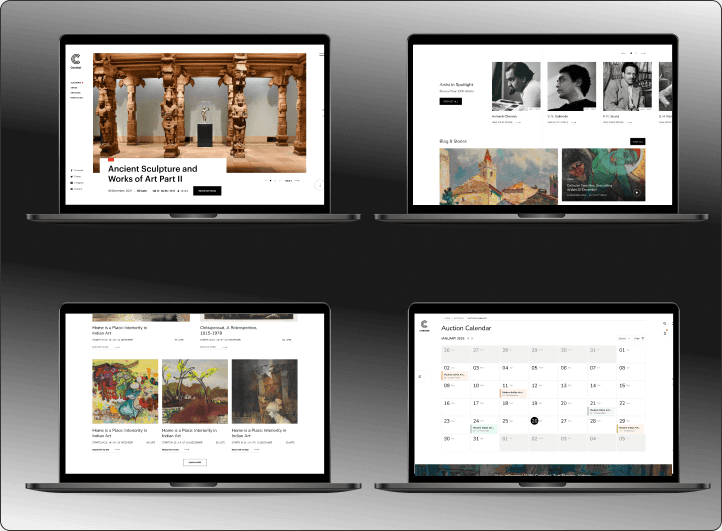Click the first item in the left navigation menu

76,82
